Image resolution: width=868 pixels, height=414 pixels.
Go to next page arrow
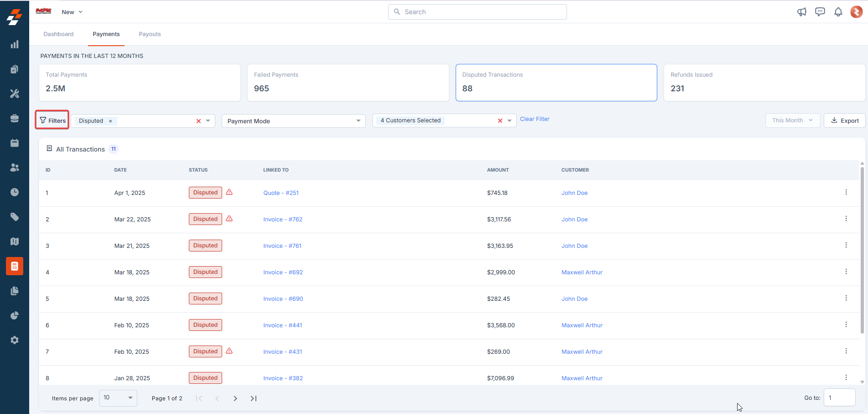click(235, 398)
